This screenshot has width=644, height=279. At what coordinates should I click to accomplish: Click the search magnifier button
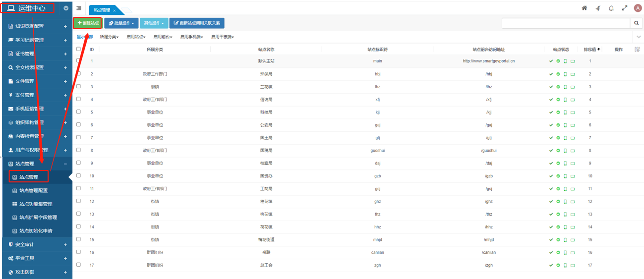637,23
